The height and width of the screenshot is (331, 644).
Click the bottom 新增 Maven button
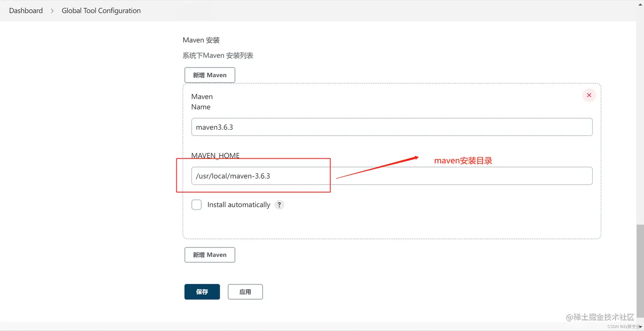point(210,255)
